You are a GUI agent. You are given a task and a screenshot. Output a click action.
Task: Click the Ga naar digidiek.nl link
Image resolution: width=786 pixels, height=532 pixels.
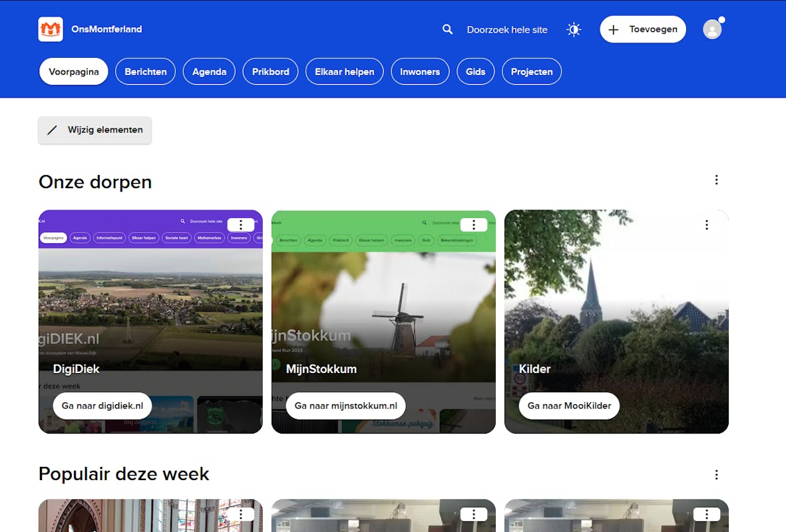coord(102,406)
